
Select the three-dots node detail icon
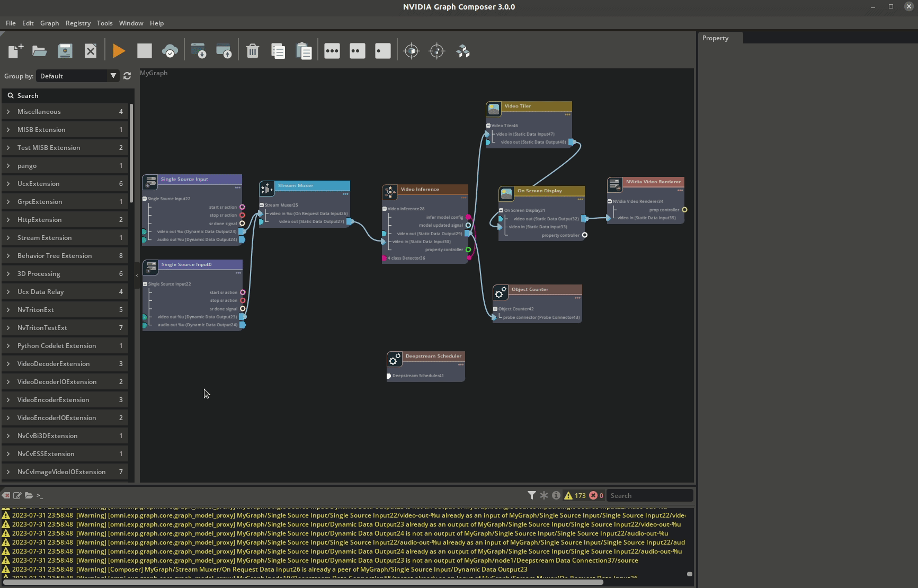click(x=332, y=51)
